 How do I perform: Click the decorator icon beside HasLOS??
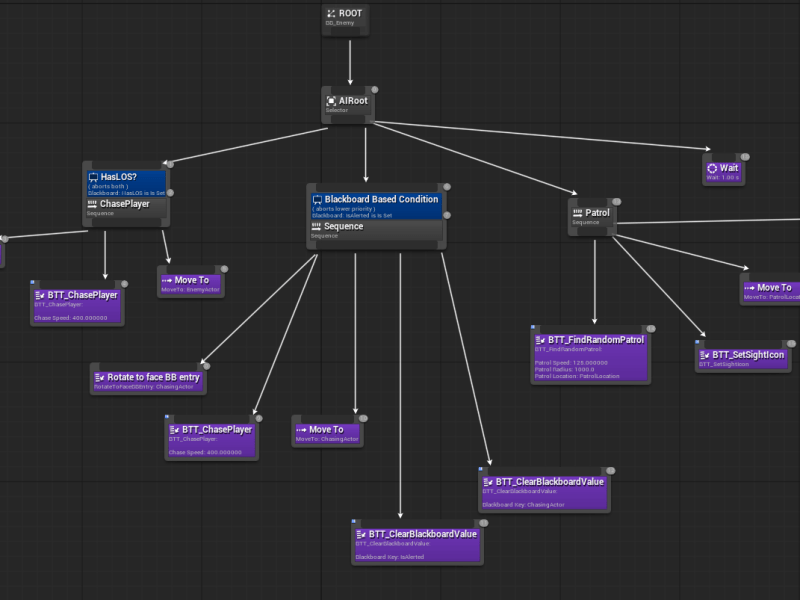click(93, 177)
